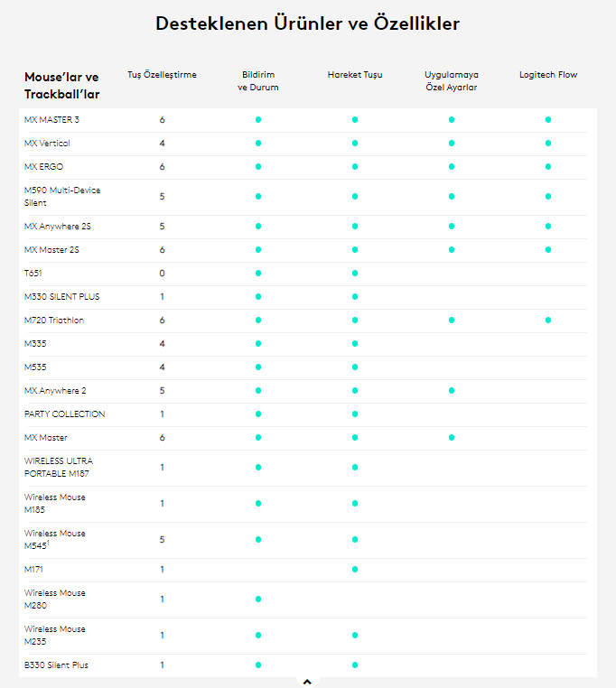Image resolution: width=616 pixels, height=688 pixels.
Task: Click the M720 Triathlon Logitech Flow dot
Action: pos(548,320)
